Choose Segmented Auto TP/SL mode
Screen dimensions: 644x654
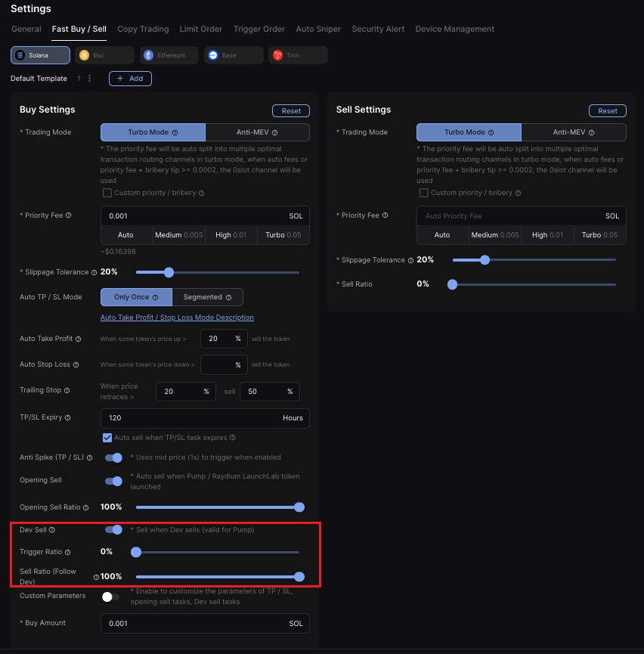tap(207, 297)
